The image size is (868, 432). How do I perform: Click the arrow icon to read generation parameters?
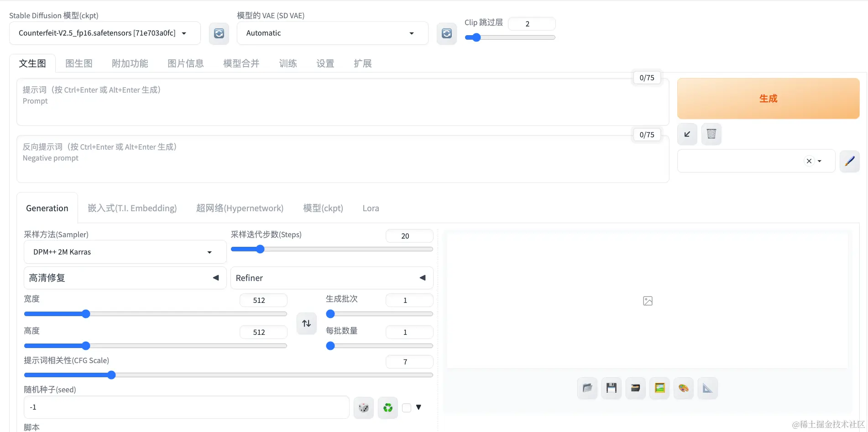[x=687, y=134]
